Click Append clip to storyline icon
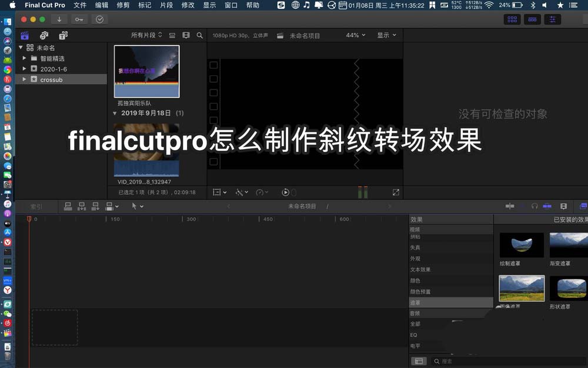The image size is (588, 368). click(95, 206)
